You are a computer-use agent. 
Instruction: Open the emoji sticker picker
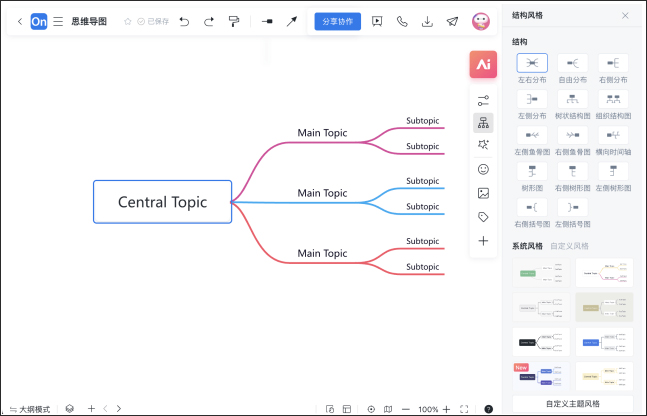tap(483, 169)
